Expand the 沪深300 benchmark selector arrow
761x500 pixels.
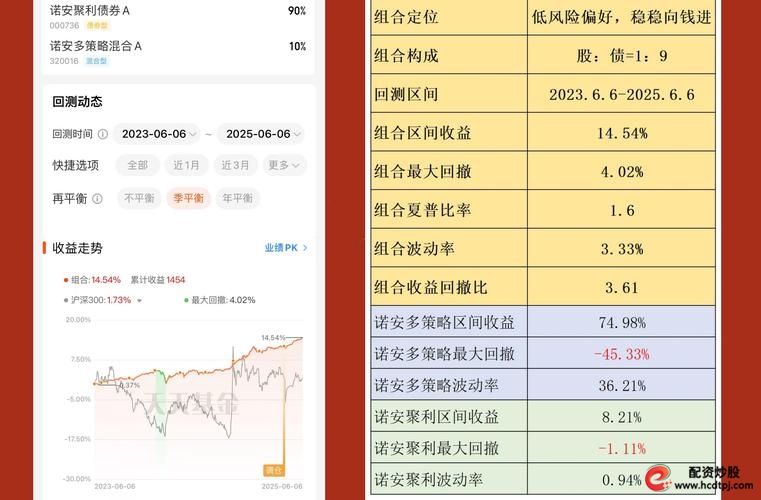[x=139, y=300]
